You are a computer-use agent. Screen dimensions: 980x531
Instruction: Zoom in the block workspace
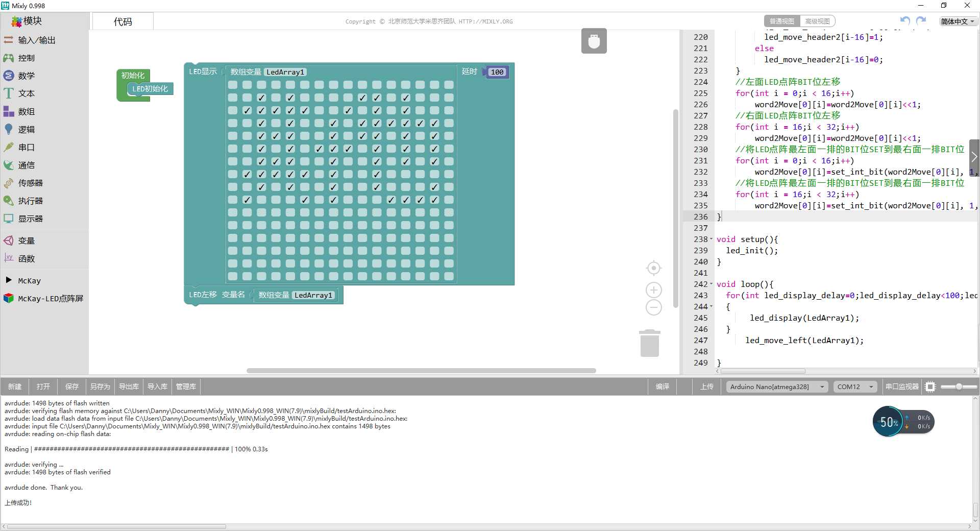(x=654, y=290)
